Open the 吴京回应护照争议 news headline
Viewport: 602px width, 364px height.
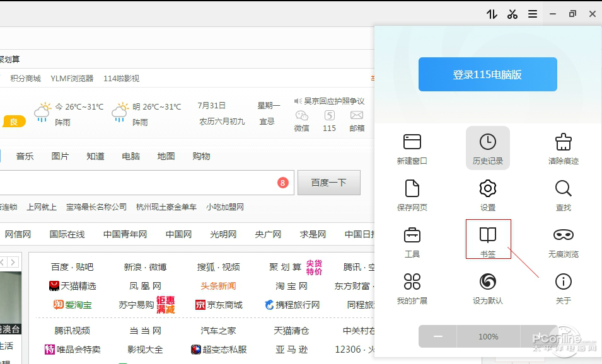point(334,101)
